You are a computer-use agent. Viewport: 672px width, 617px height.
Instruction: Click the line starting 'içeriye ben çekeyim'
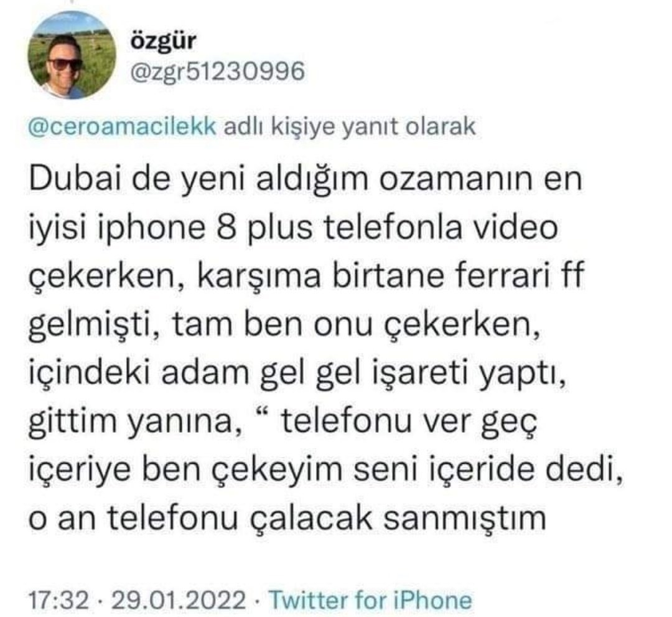click(325, 470)
